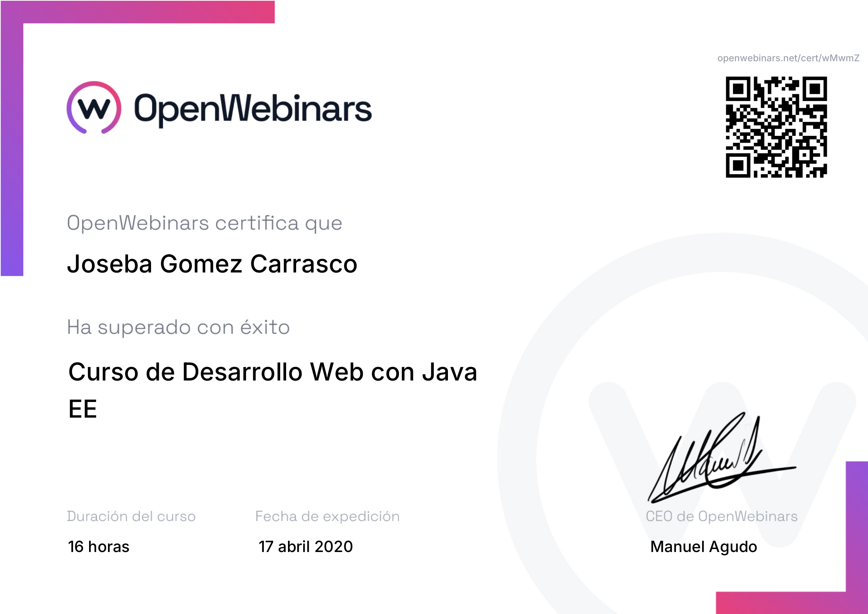
Task: Click the name Manuel Agudo
Action: (x=703, y=547)
